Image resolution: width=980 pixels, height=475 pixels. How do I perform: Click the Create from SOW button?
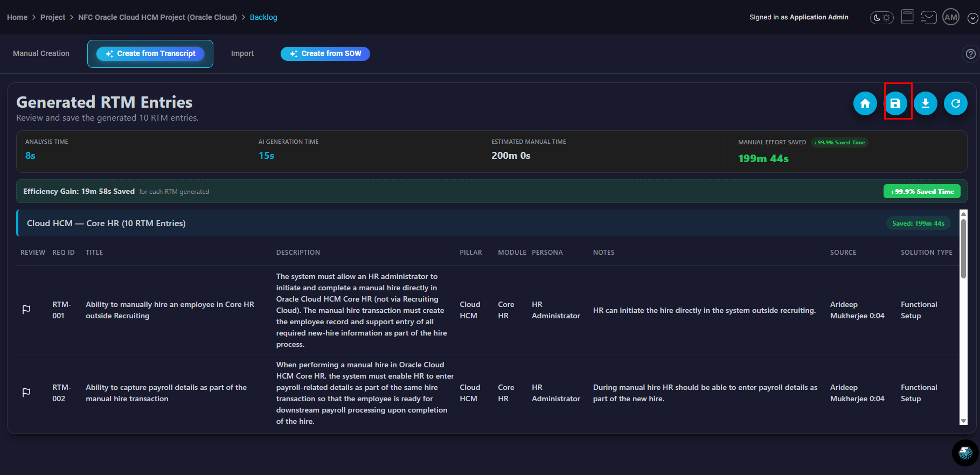tap(325, 54)
